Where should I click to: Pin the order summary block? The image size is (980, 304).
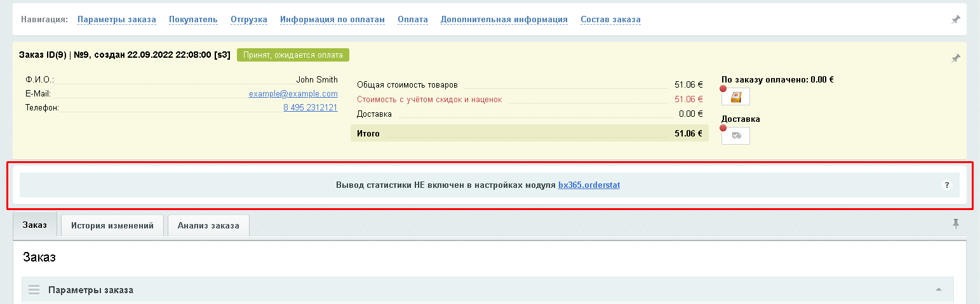point(955,58)
